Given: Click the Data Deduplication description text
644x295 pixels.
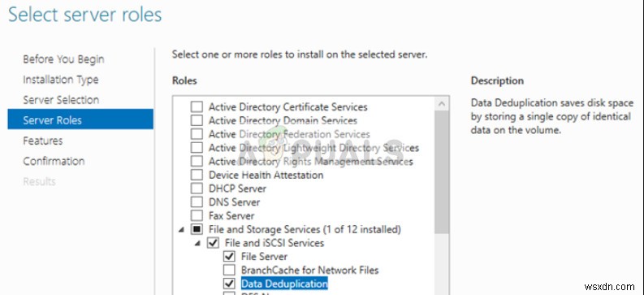Looking at the screenshot, I should pyautogui.click(x=552, y=117).
